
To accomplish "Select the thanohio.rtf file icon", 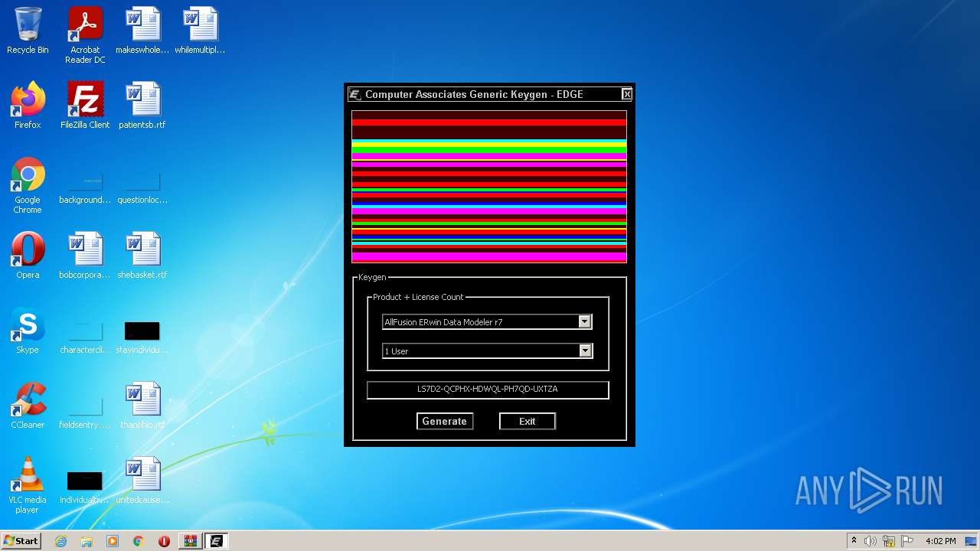I will pos(142,406).
